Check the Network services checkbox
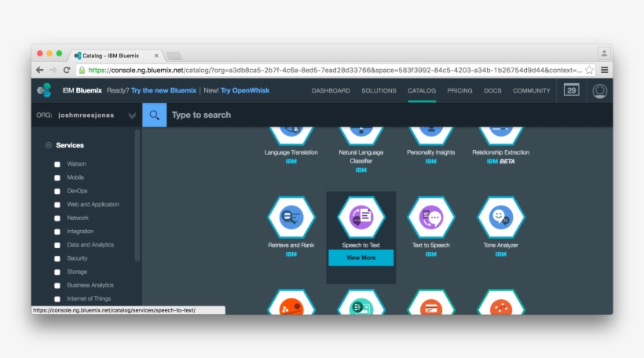The height and width of the screenshot is (358, 644). coord(57,218)
